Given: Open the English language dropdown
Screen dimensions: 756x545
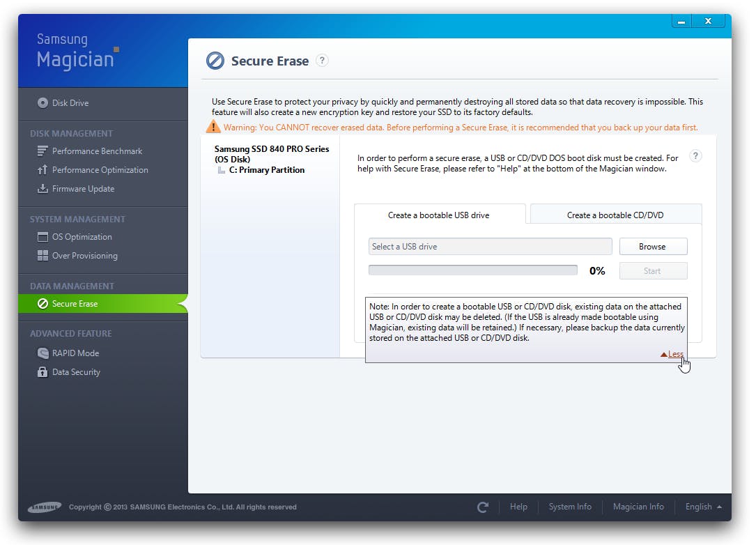Looking at the screenshot, I should click(x=702, y=507).
